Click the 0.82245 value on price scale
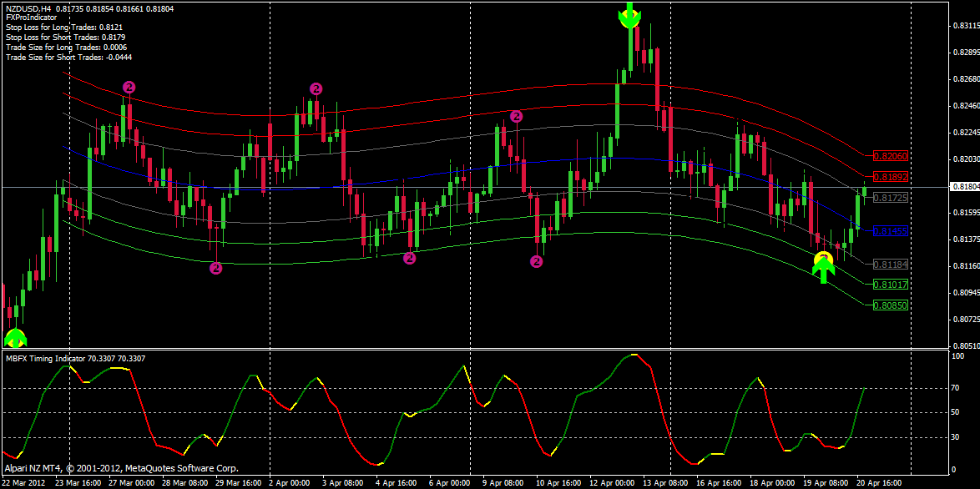The image size is (980, 489). click(x=965, y=133)
